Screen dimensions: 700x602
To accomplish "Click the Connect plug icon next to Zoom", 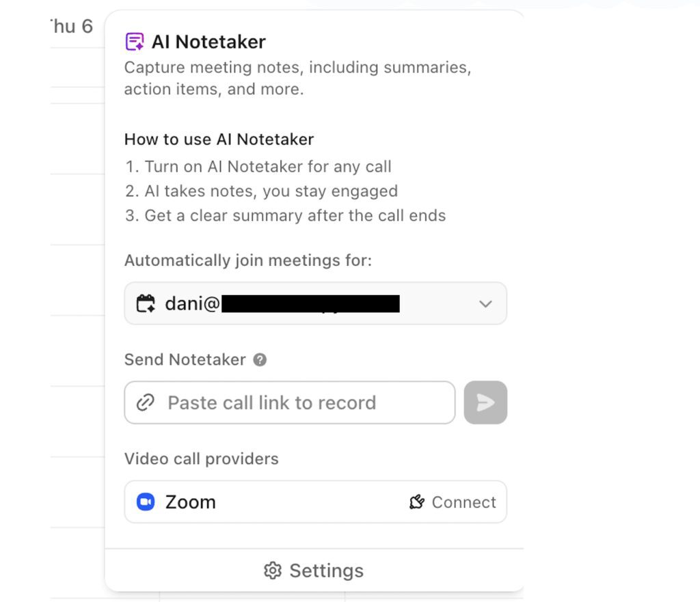I will (416, 502).
